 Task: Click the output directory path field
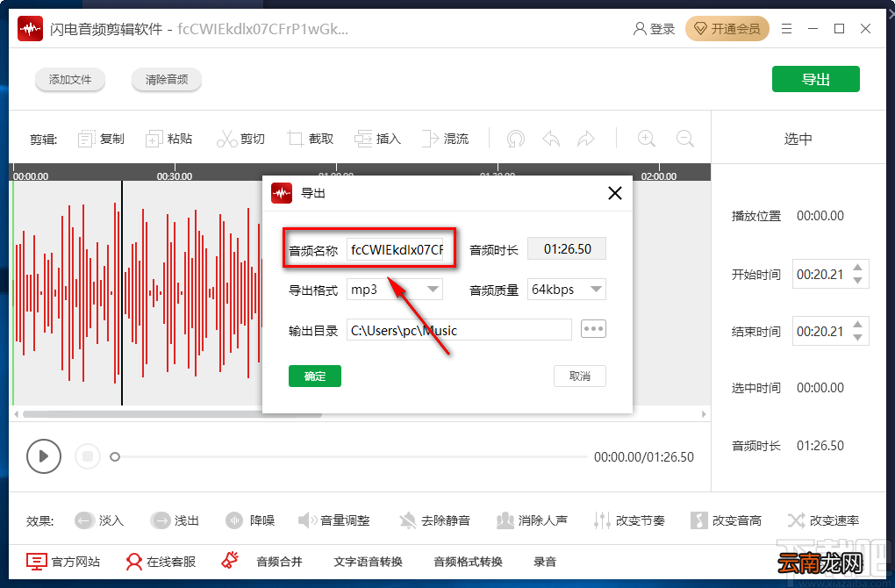(459, 330)
